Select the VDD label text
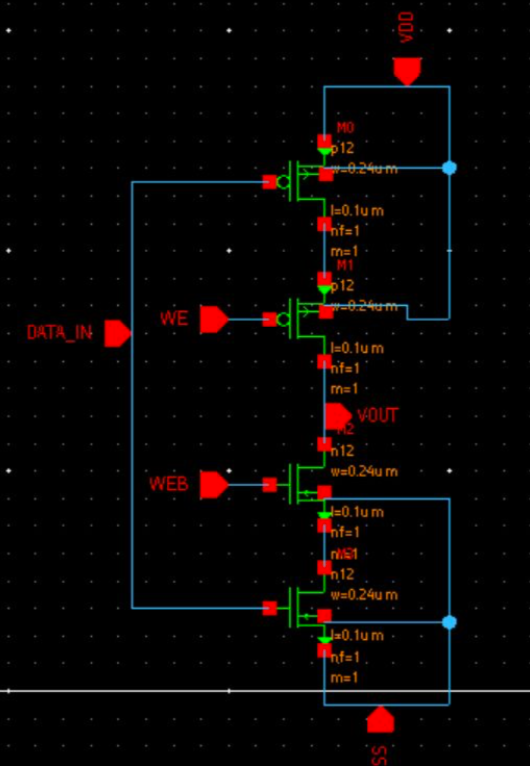This screenshot has height=766, width=530. pyautogui.click(x=407, y=28)
